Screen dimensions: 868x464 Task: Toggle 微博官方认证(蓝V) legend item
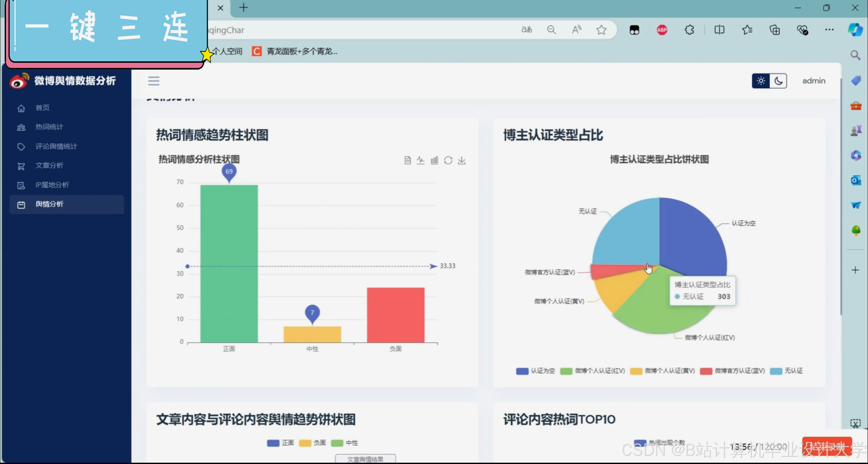pyautogui.click(x=732, y=371)
